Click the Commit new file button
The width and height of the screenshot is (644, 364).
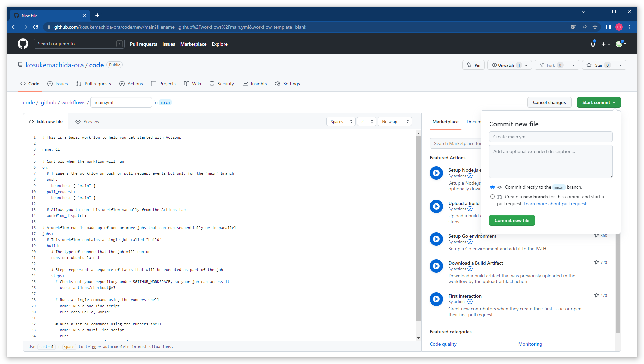coord(512,221)
